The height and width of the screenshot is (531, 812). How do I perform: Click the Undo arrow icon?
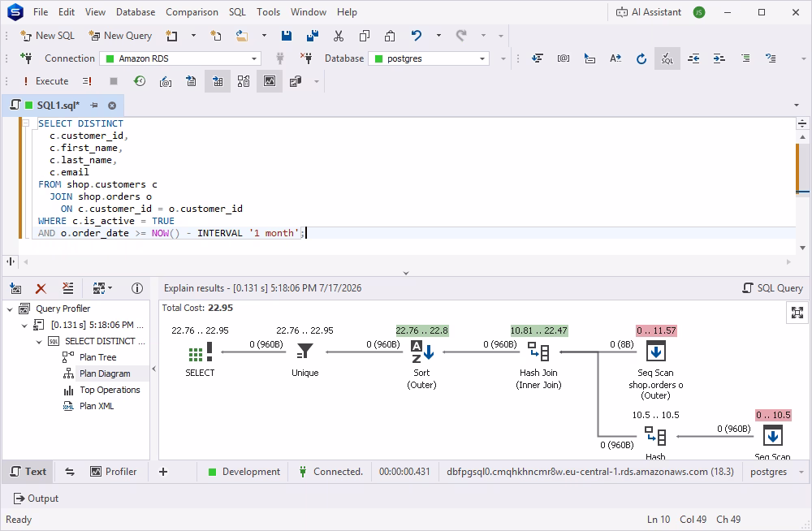pos(417,36)
